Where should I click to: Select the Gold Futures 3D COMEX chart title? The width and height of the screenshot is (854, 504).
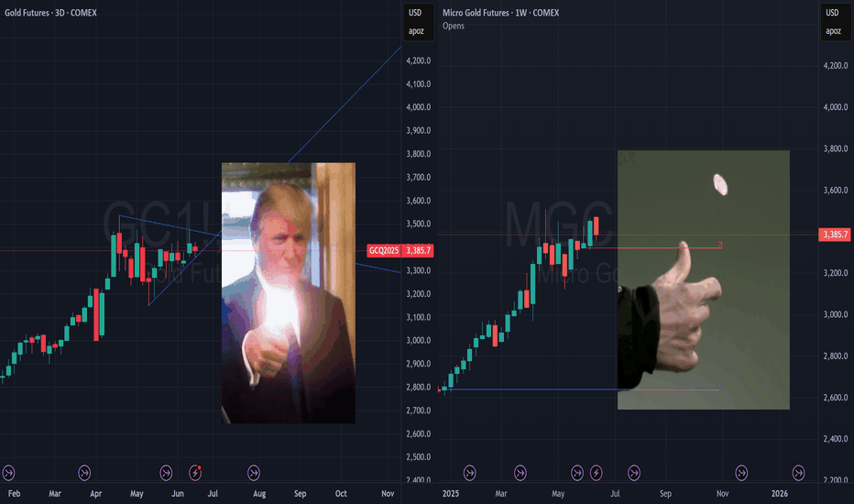coord(50,13)
